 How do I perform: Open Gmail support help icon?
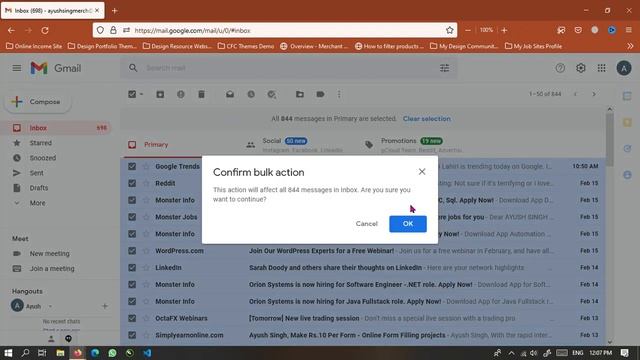coord(560,68)
